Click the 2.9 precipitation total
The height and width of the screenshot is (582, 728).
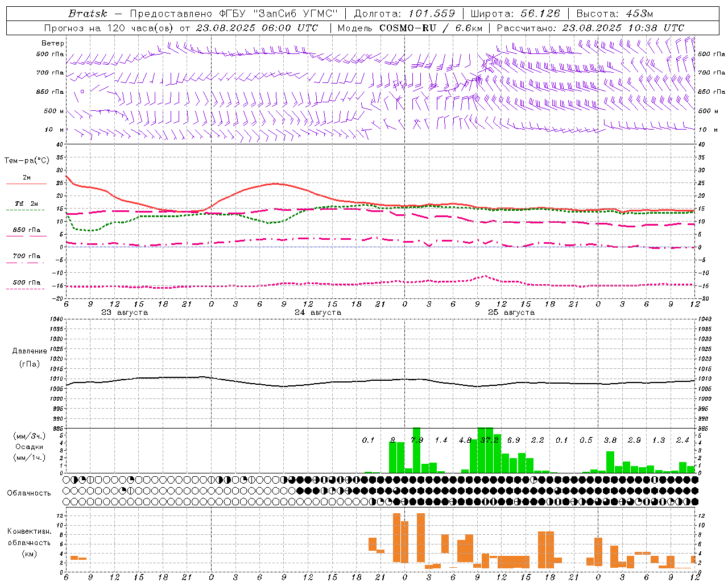coord(634,440)
